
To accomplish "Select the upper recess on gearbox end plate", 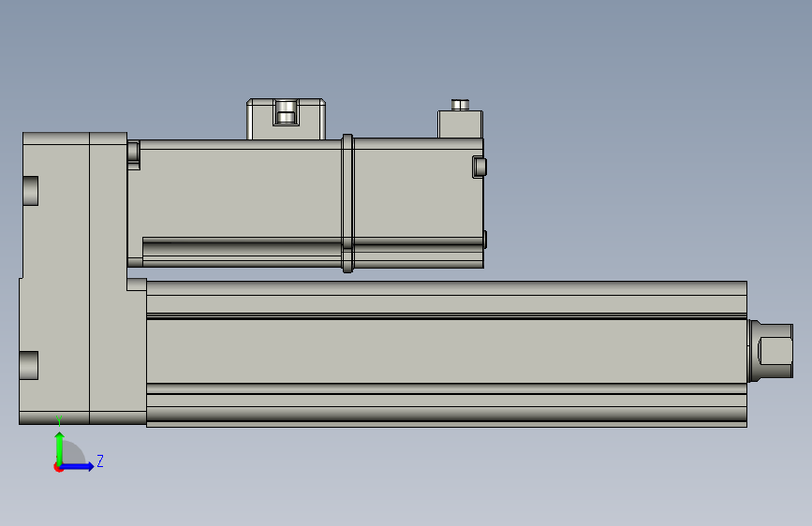I will click(31, 191).
